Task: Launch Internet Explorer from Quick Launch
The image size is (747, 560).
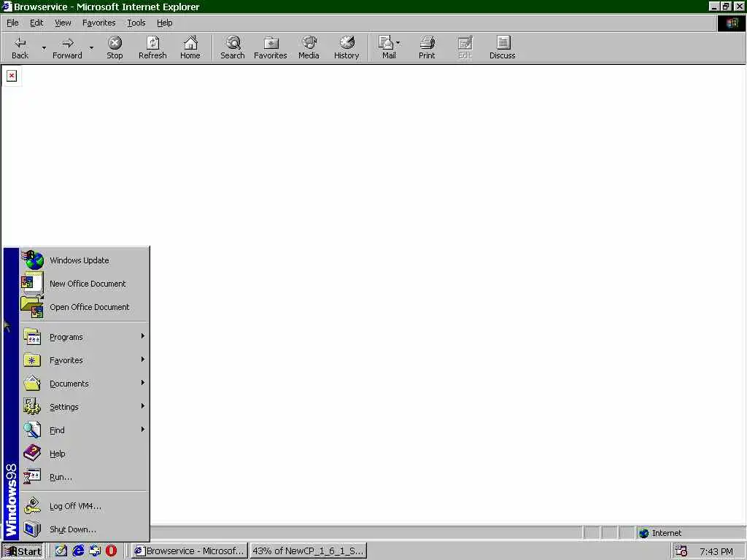Action: click(x=78, y=551)
